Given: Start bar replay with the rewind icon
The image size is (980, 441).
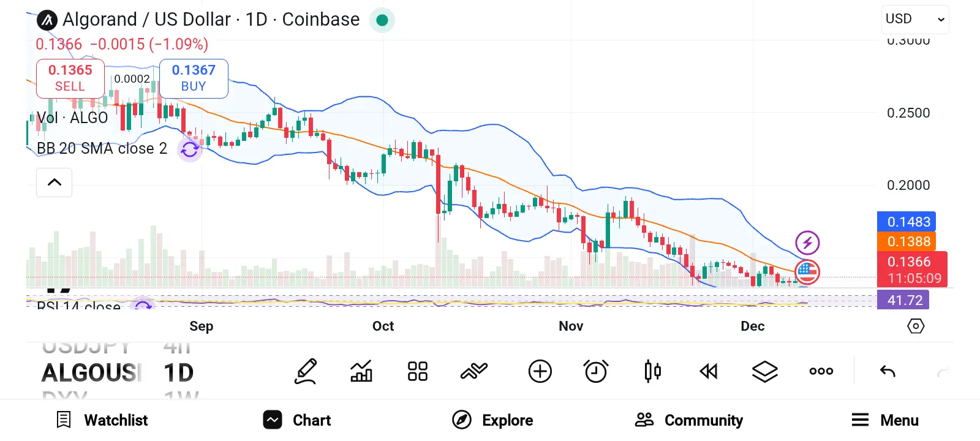Looking at the screenshot, I should pos(709,371).
